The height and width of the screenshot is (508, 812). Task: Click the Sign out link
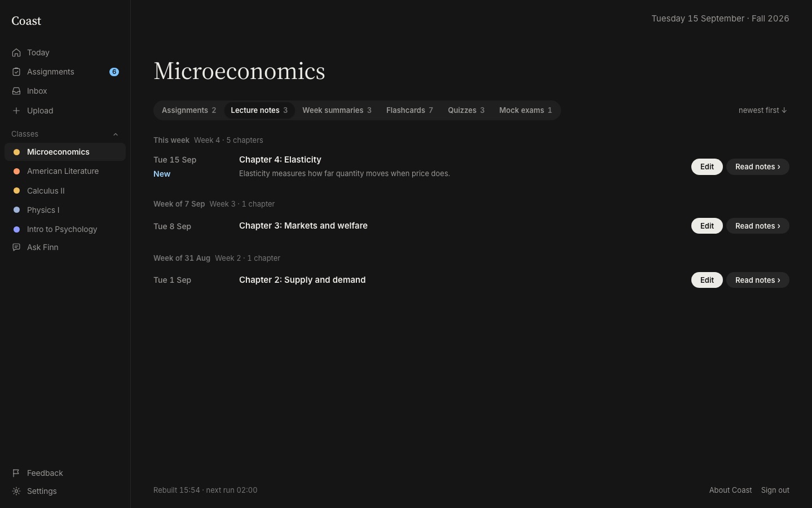pyautogui.click(x=775, y=490)
